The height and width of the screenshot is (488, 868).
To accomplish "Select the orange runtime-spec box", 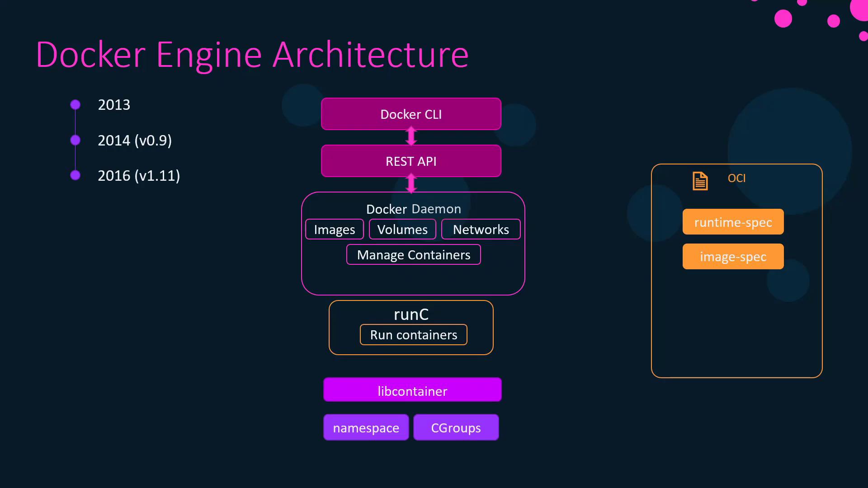I will (x=733, y=222).
